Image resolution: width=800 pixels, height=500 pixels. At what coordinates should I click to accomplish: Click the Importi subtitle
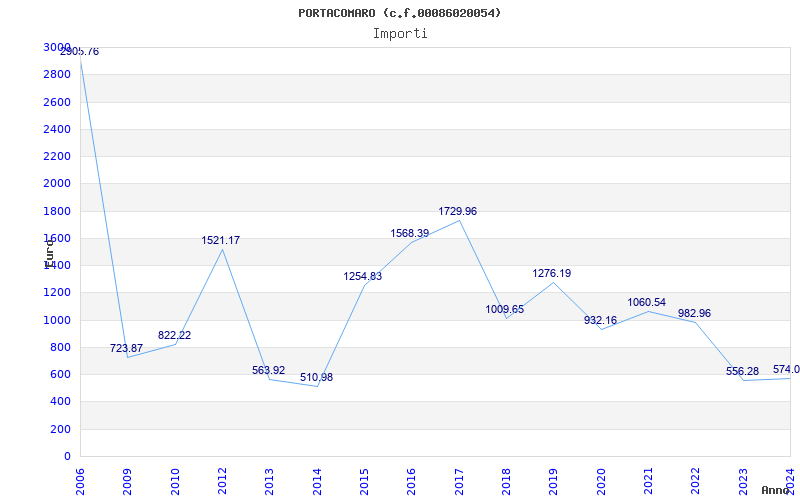tap(400, 34)
